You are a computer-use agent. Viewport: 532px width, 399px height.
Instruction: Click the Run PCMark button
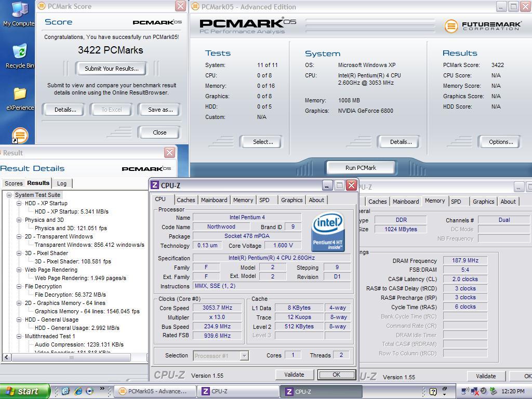click(x=361, y=168)
